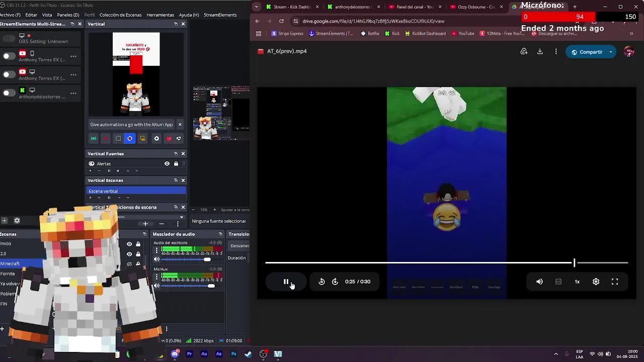Open the Herramientas menu in OBS
This screenshot has width=644, height=362.
[160, 15]
